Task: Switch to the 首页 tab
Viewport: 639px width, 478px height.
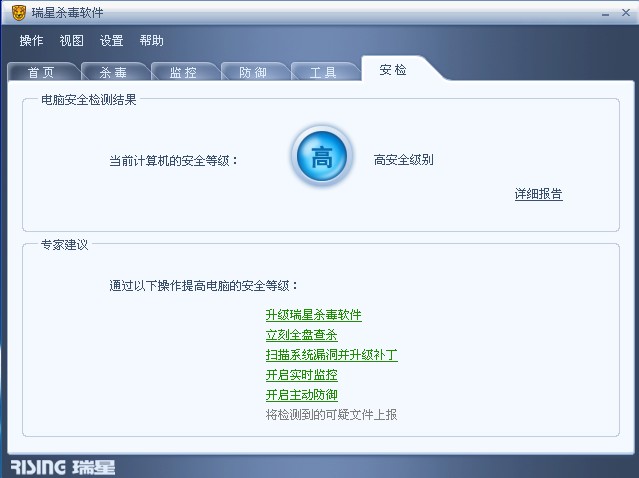Action: point(41,72)
